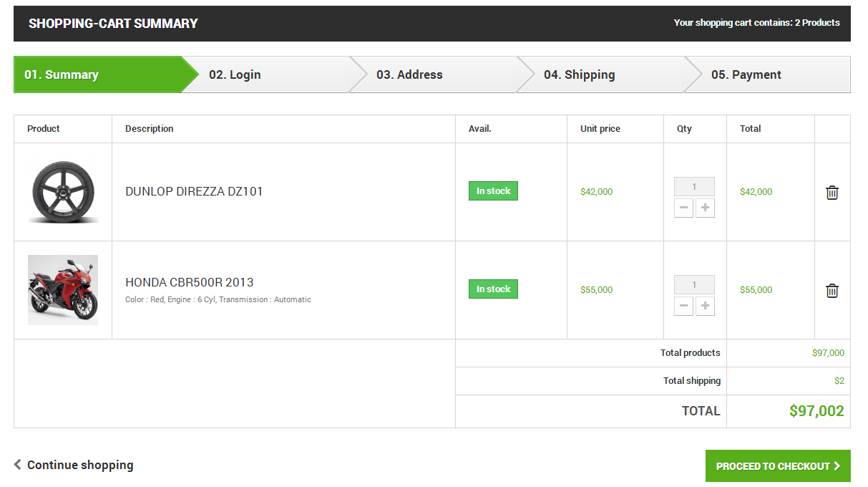Click the Honda color and engine attributes text
This screenshot has height=487, width=868.
pyautogui.click(x=218, y=300)
